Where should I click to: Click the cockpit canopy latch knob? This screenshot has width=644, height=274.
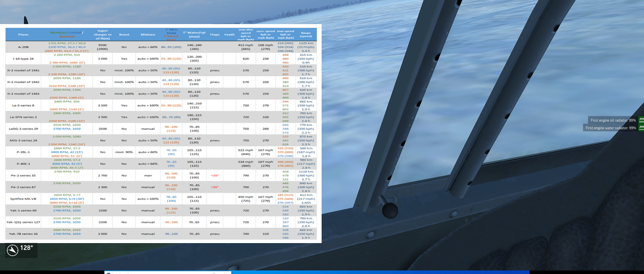click(x=390, y=210)
